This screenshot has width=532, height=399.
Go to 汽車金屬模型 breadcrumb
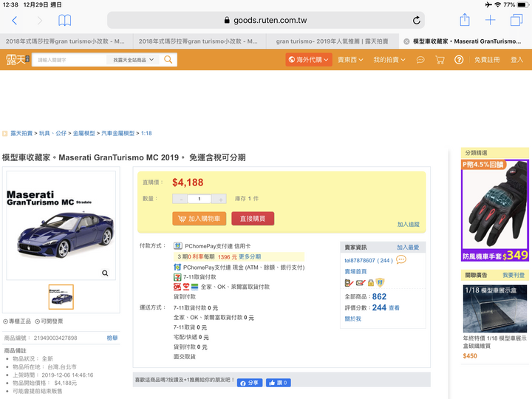[117, 133]
